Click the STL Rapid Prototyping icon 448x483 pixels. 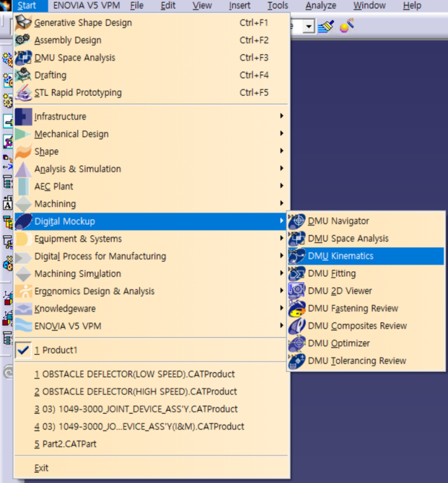click(x=23, y=92)
